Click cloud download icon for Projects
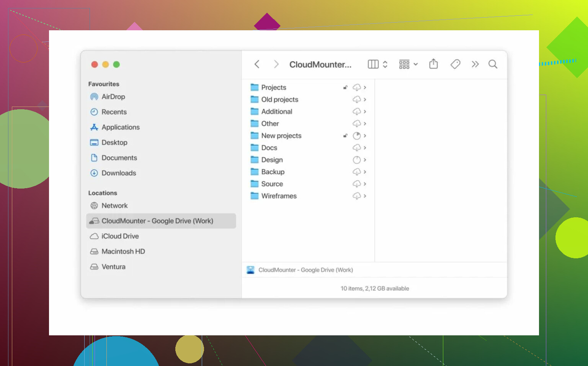 coord(357,87)
